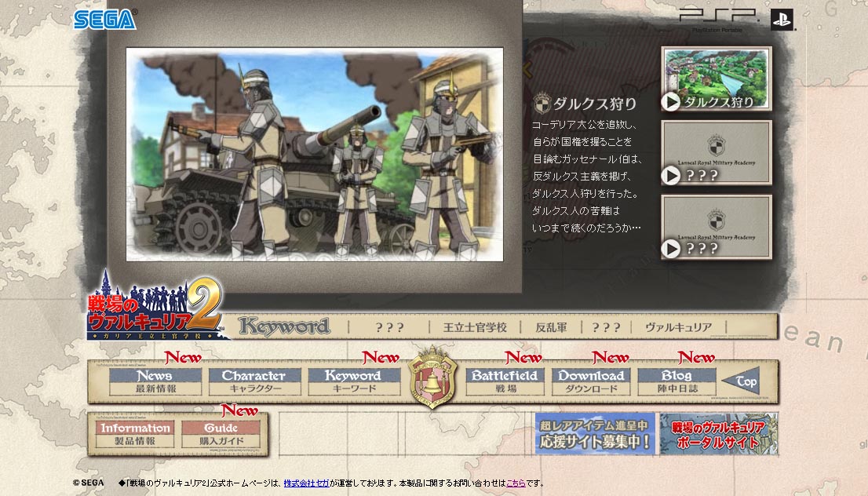Click the ダルクス狩り heading crest icon
Screen dimensions: 868x496
542,104
